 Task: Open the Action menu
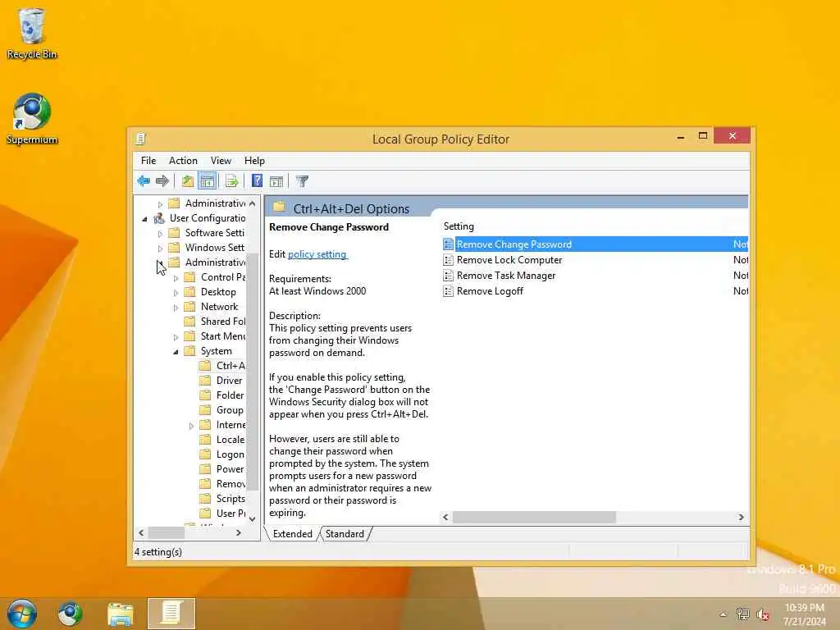point(183,161)
